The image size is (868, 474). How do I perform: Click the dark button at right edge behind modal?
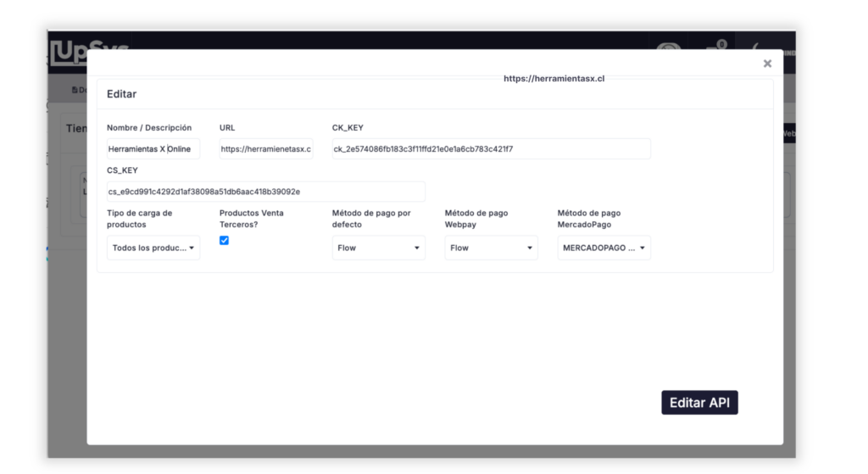(788, 133)
